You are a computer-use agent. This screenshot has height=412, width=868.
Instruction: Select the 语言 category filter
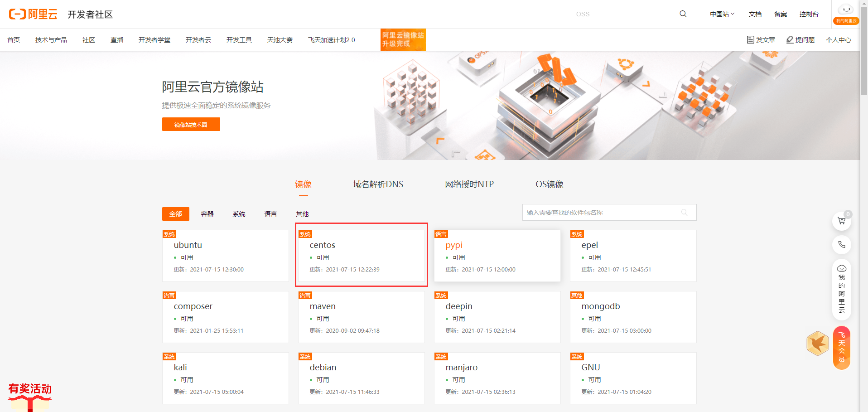271,214
